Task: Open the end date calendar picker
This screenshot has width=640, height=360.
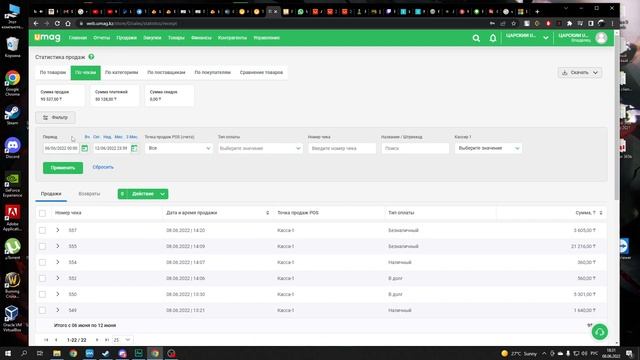Action: [x=134, y=148]
